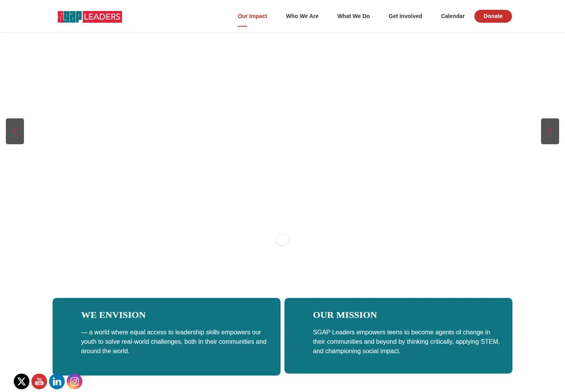Open the Our Impact menu

[252, 16]
